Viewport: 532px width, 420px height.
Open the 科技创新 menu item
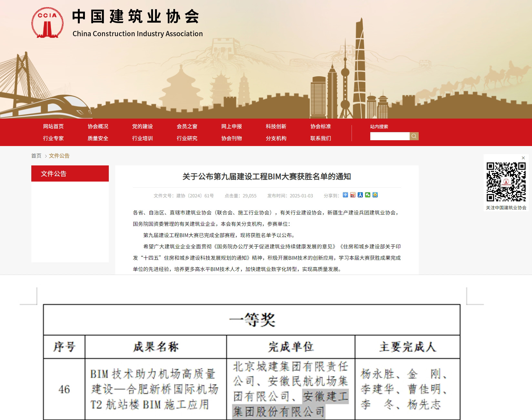click(x=276, y=127)
